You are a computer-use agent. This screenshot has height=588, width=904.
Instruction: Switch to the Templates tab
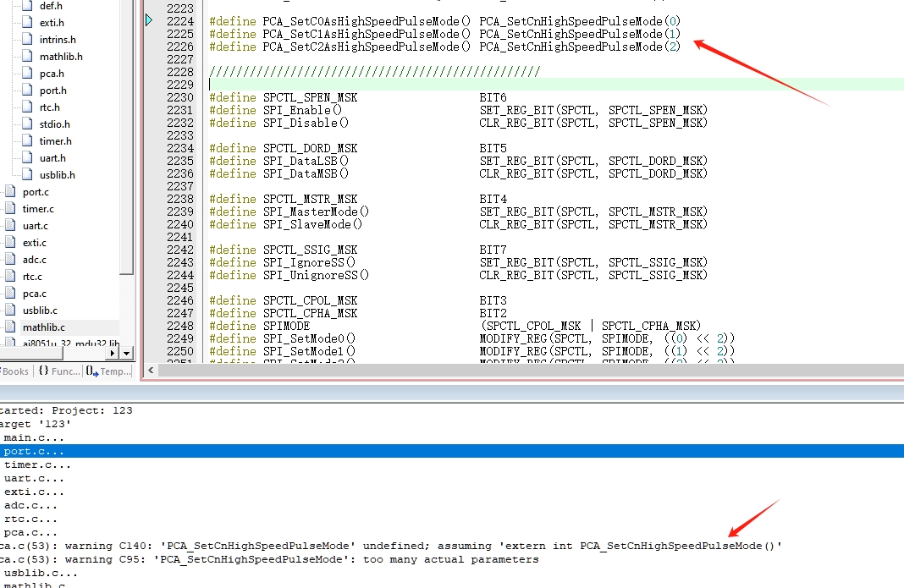tap(108, 371)
